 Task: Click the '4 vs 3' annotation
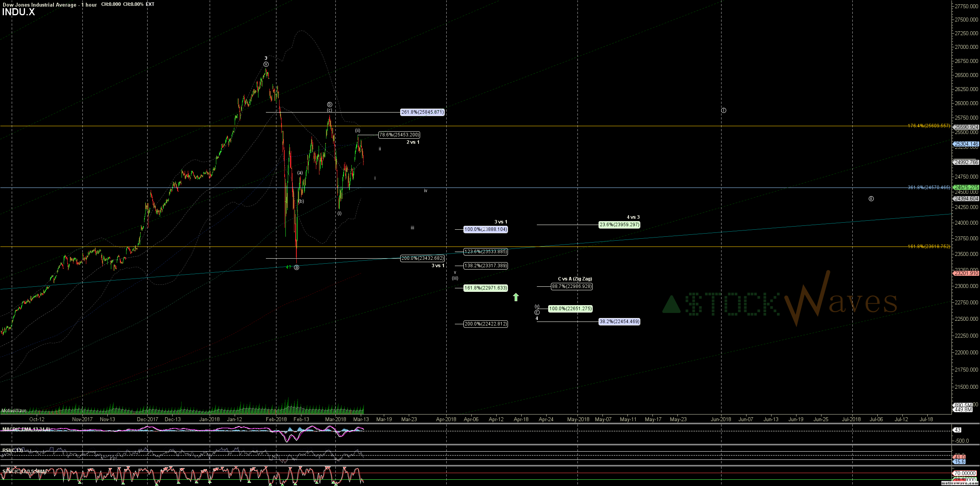point(633,217)
